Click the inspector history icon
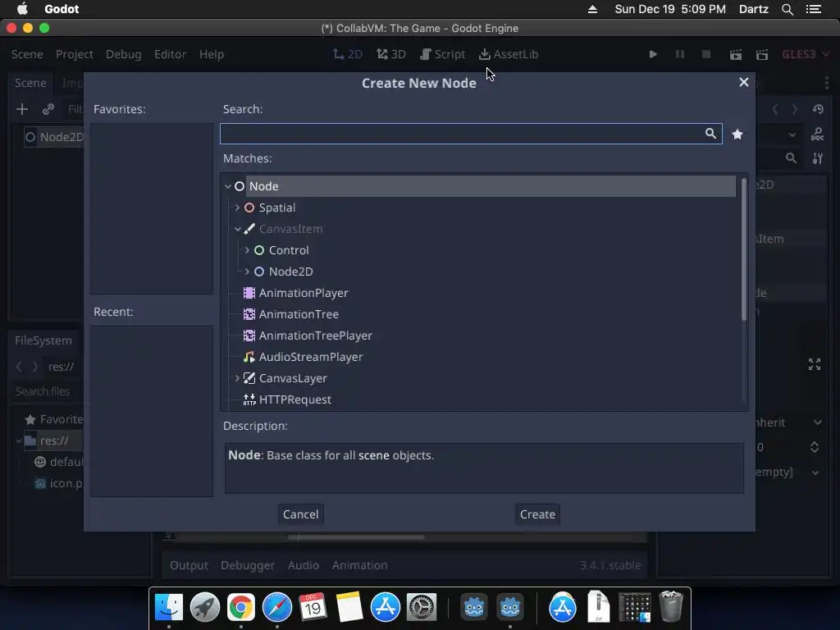The height and width of the screenshot is (630, 840). click(818, 109)
